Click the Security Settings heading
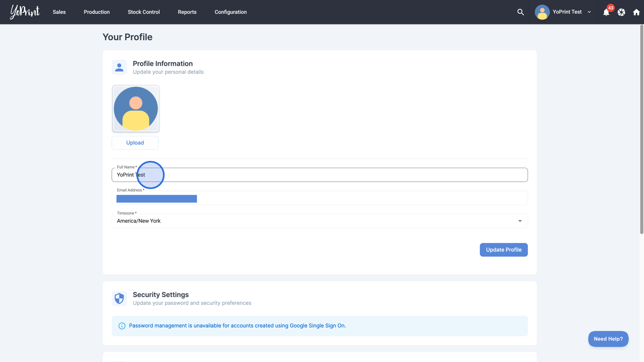Image resolution: width=644 pixels, height=362 pixels. point(161,295)
